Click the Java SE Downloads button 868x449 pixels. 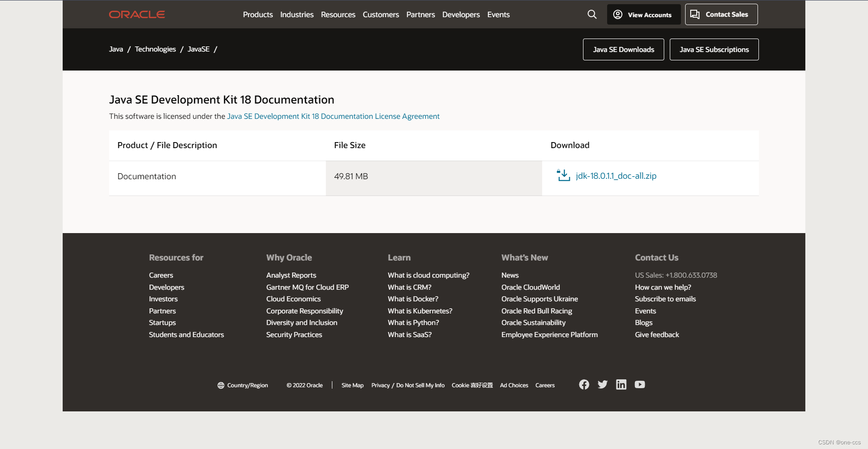point(623,49)
